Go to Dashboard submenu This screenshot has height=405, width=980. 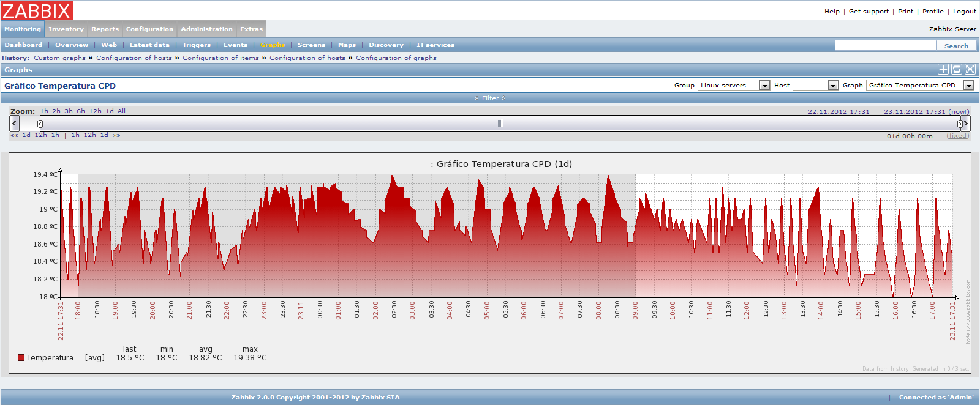[23, 45]
